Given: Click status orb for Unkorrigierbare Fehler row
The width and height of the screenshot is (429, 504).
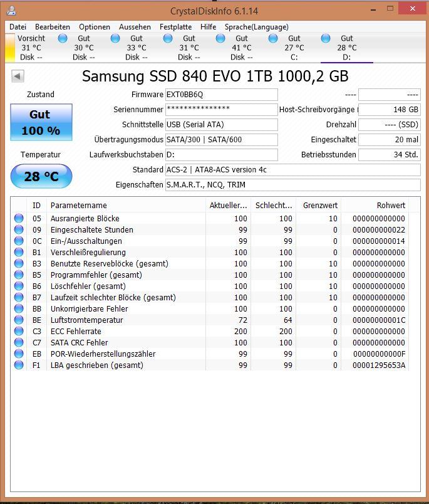Looking at the screenshot, I should 19,308.
